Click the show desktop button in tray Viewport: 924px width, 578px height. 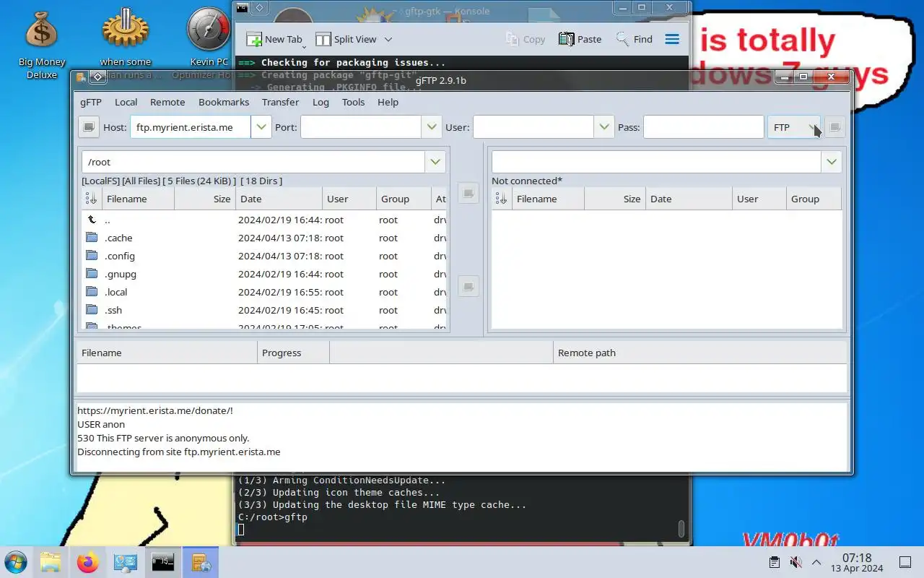click(x=905, y=562)
